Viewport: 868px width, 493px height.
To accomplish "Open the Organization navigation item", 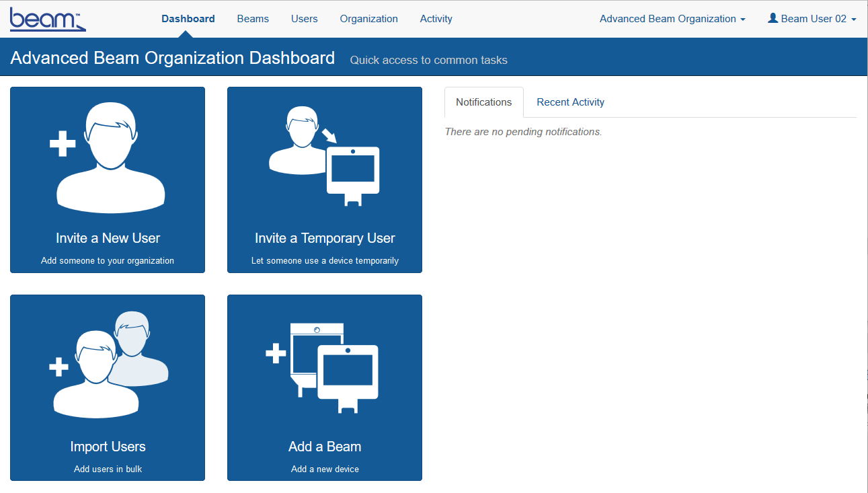I will tap(368, 19).
